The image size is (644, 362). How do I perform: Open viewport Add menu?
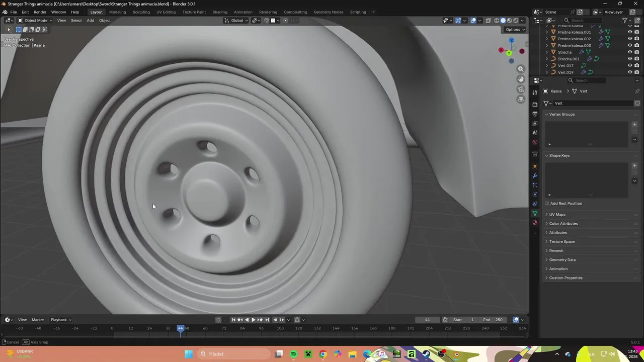[x=90, y=21]
